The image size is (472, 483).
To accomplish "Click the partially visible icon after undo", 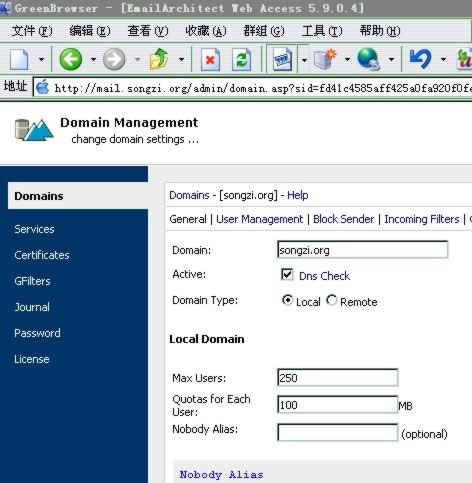I will click(x=464, y=59).
